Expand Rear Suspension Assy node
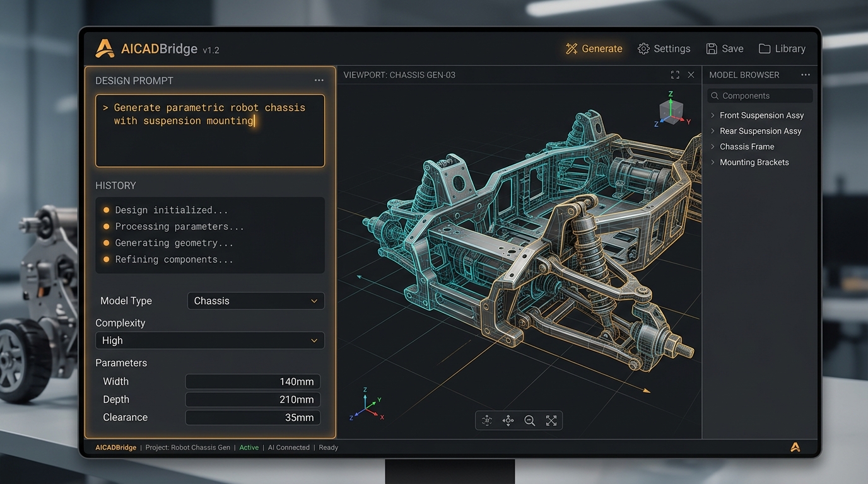Image resolution: width=868 pixels, height=484 pixels. point(713,131)
